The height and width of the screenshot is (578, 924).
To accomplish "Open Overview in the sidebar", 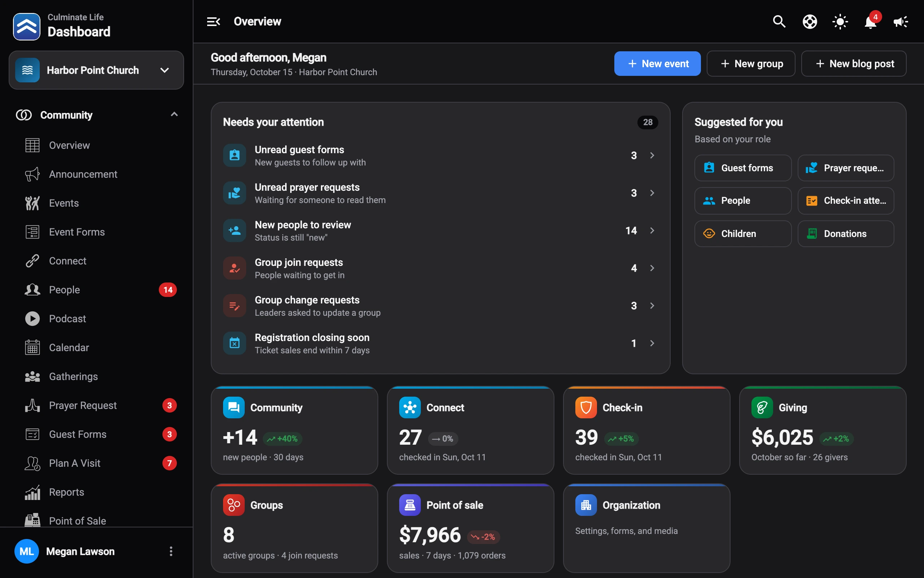I will tap(96, 145).
